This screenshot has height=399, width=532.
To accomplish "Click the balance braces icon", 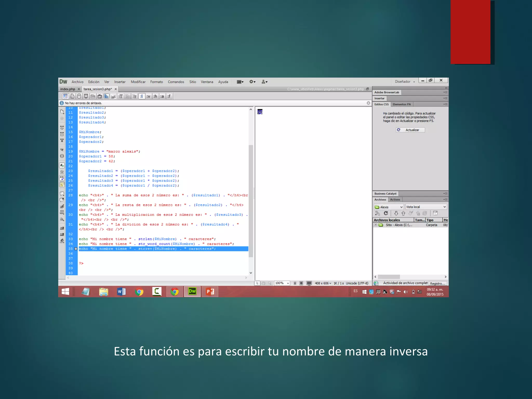I will 62,156.
